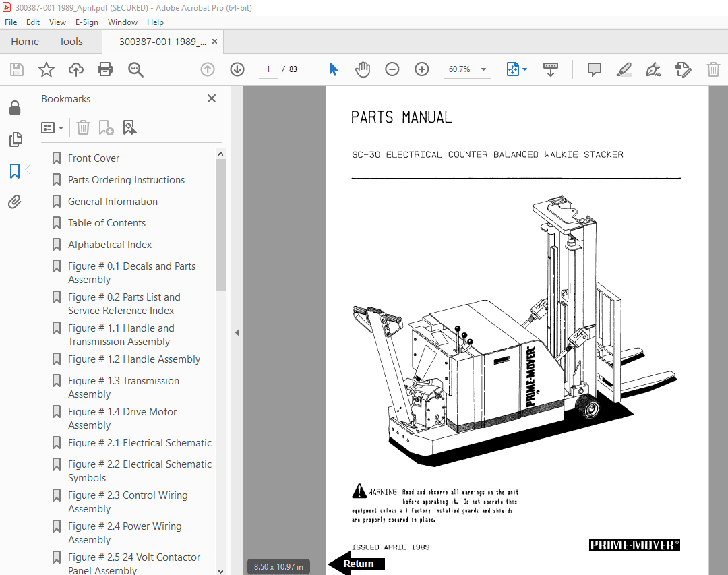Open the Comment tool
Viewport: 728px width, 575px height.
point(594,69)
